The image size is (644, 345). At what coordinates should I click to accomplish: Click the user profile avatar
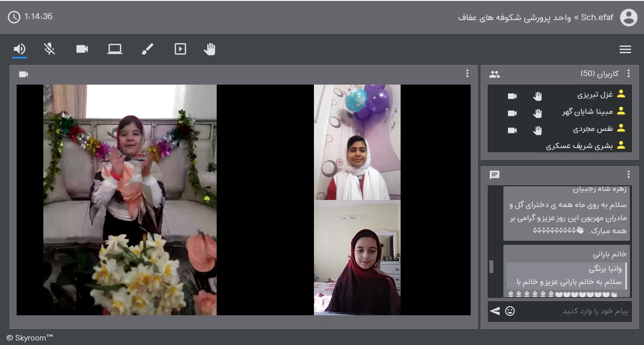click(628, 18)
